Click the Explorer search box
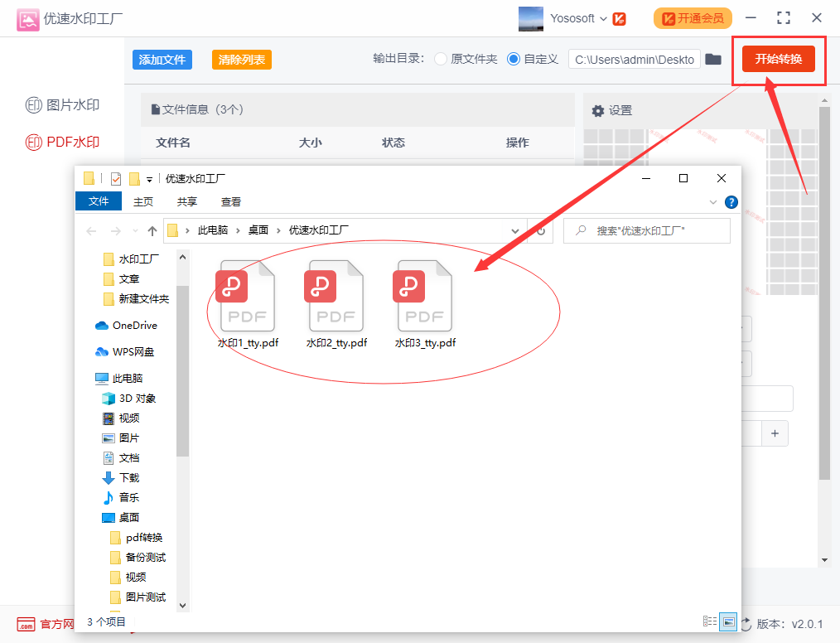 point(647,231)
